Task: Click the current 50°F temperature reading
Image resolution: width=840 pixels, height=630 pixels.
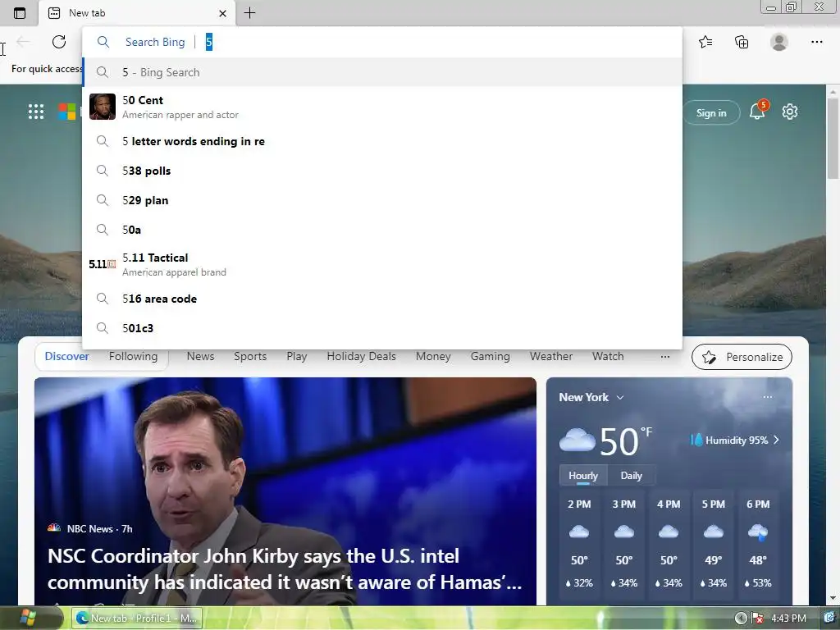Action: point(626,441)
